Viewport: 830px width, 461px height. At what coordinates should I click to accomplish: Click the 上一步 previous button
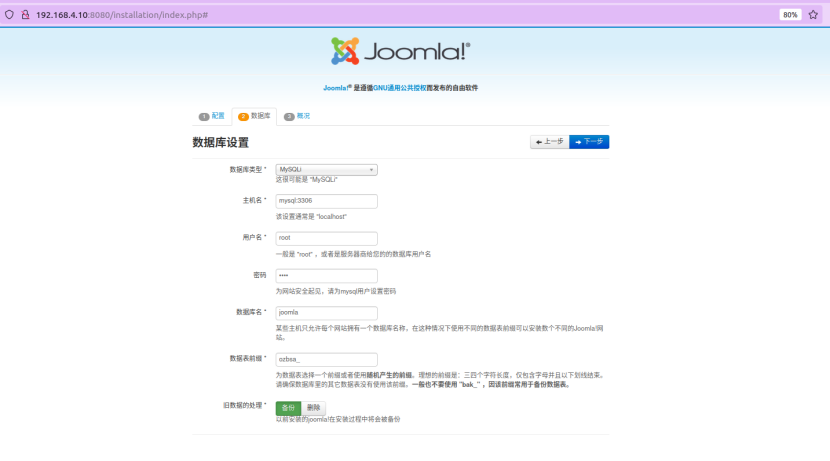pyautogui.click(x=549, y=142)
